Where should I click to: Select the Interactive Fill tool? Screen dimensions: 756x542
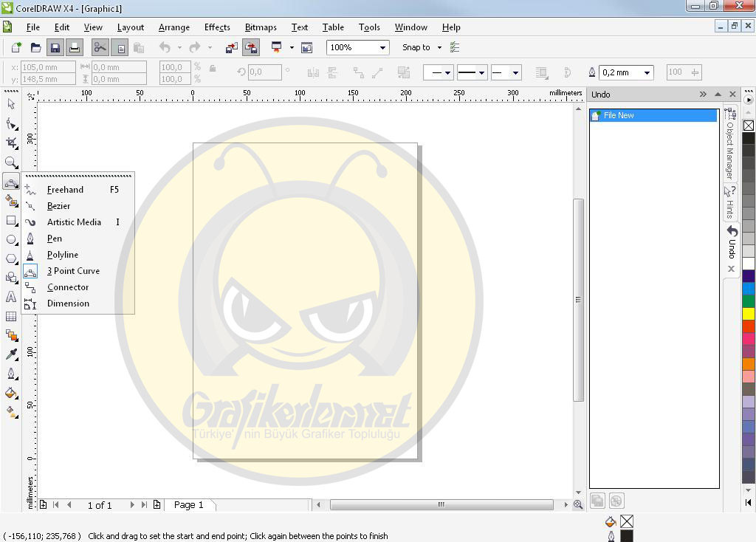(x=11, y=412)
